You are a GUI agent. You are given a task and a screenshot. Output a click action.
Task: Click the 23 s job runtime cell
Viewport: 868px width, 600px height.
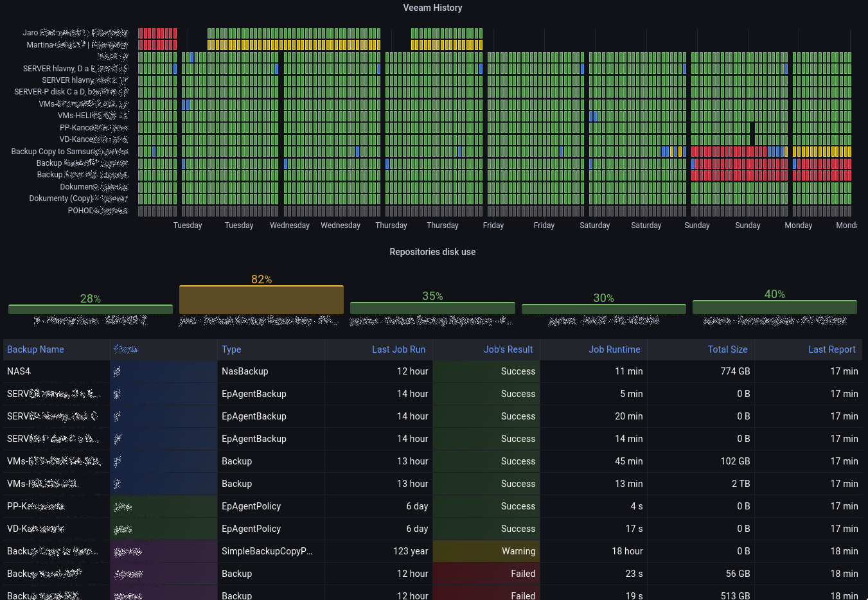594,574
